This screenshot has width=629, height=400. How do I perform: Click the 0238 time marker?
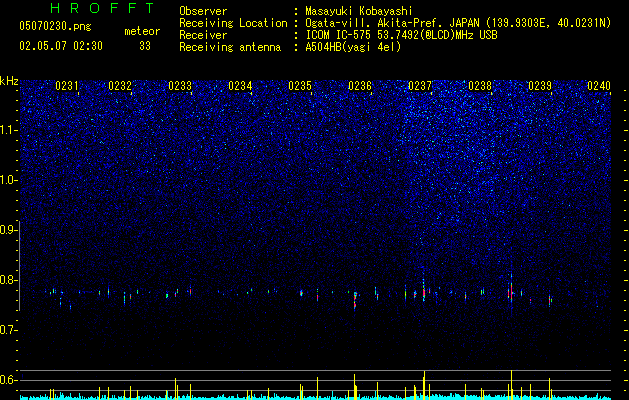click(x=480, y=86)
